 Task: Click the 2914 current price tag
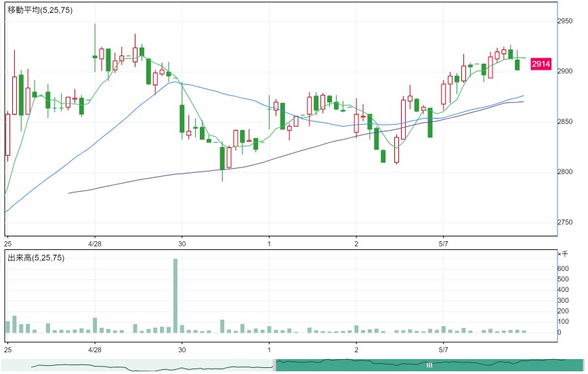541,64
